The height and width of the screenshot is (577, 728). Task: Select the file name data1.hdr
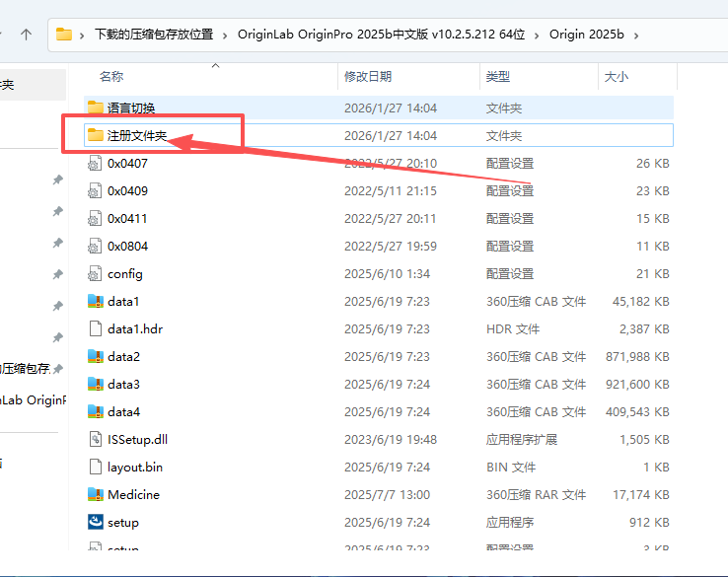click(x=135, y=329)
